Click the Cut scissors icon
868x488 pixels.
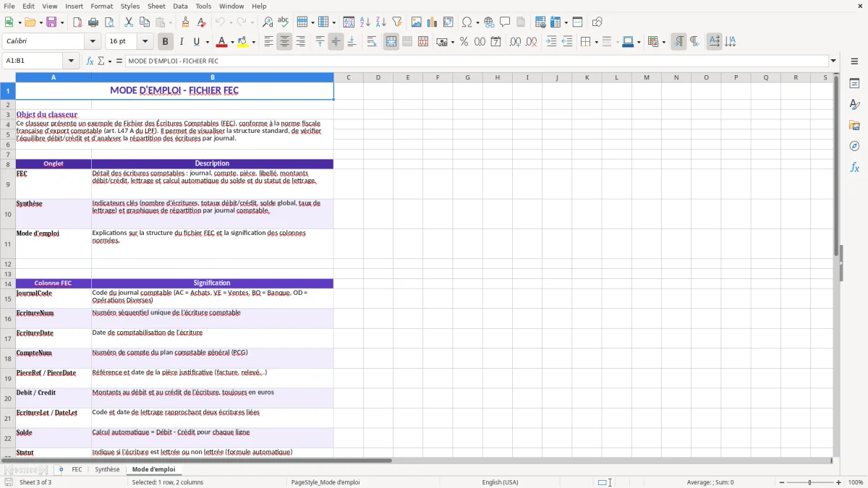click(x=129, y=22)
